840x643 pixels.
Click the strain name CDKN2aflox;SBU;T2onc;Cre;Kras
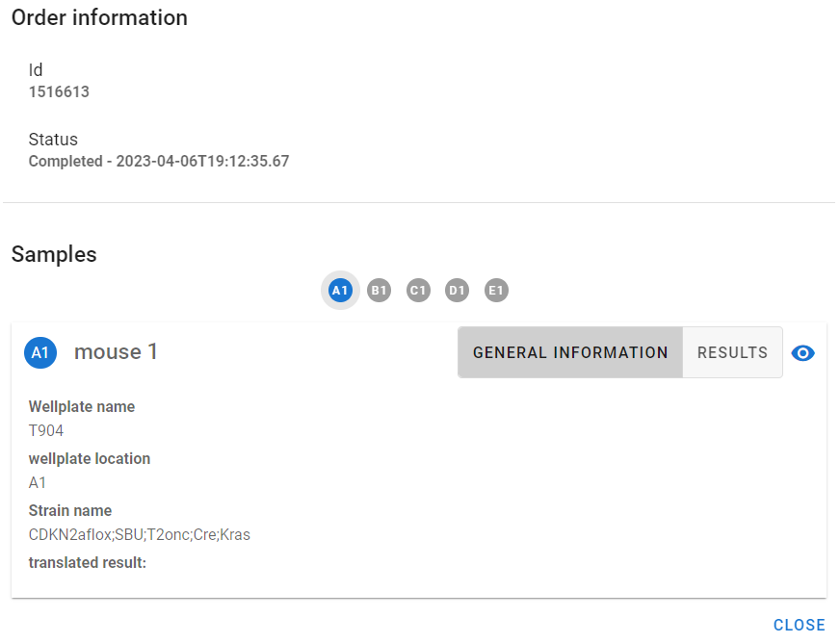[x=140, y=534]
